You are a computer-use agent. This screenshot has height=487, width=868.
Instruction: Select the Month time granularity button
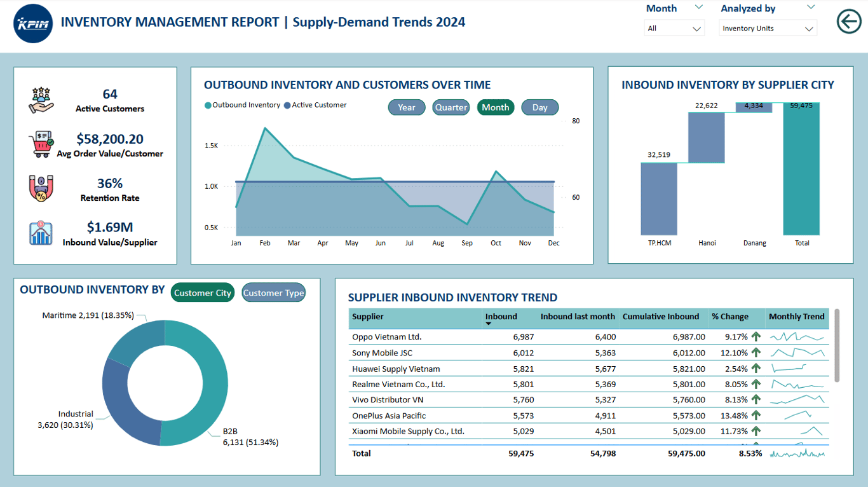pyautogui.click(x=496, y=107)
